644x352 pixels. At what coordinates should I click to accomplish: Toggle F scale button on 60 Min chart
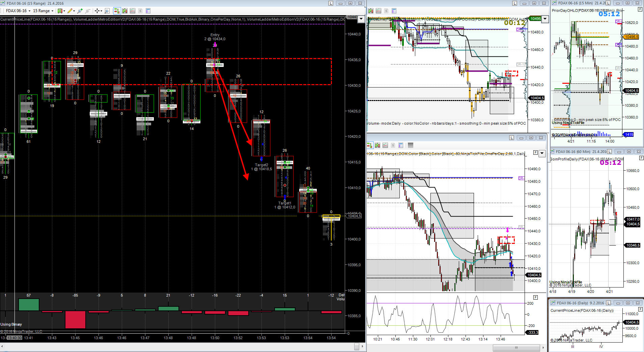641,158
